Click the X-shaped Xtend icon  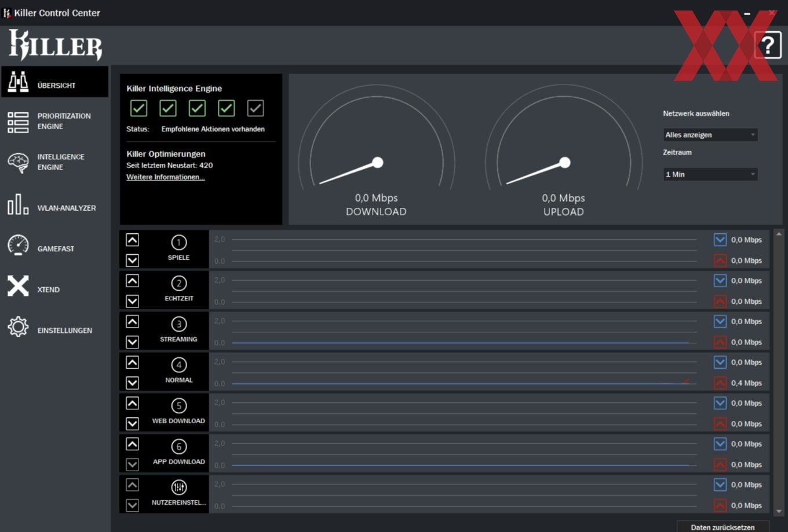point(18,286)
